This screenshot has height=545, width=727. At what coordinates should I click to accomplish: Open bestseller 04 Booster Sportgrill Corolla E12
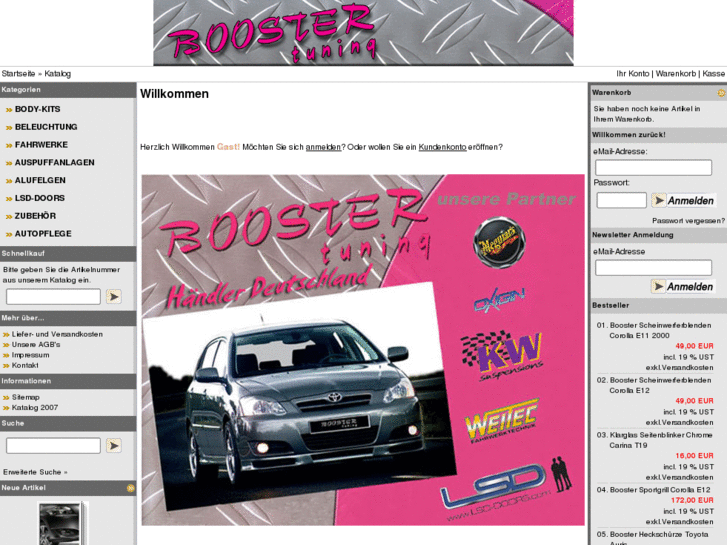660,490
